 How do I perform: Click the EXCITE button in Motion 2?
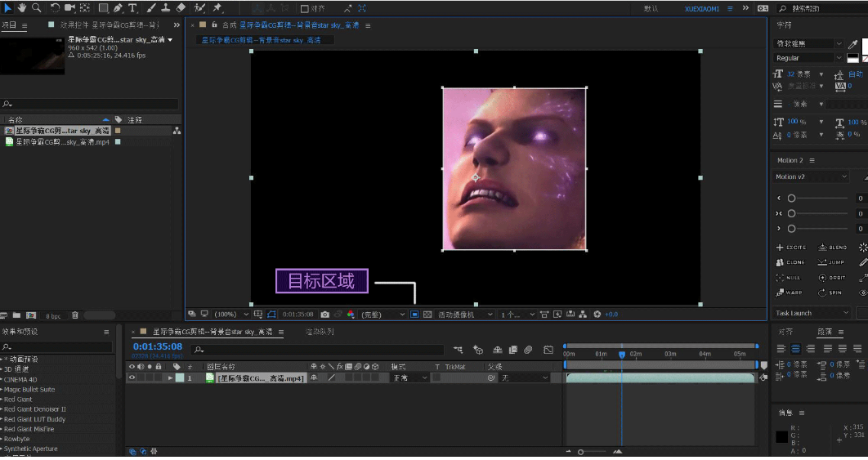coord(791,248)
